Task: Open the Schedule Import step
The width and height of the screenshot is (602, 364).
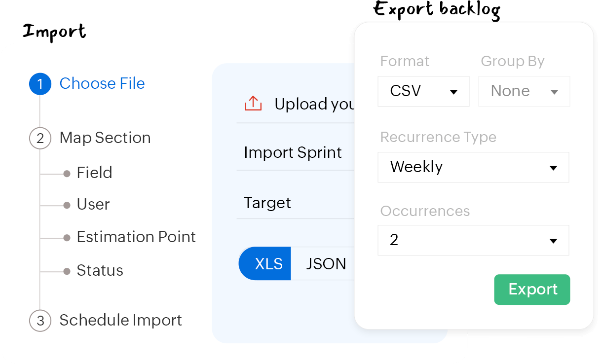Action: [x=121, y=320]
